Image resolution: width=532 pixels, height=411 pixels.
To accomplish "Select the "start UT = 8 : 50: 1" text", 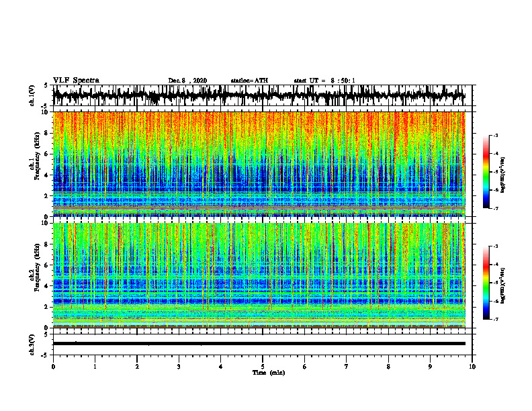I will tap(324, 81).
